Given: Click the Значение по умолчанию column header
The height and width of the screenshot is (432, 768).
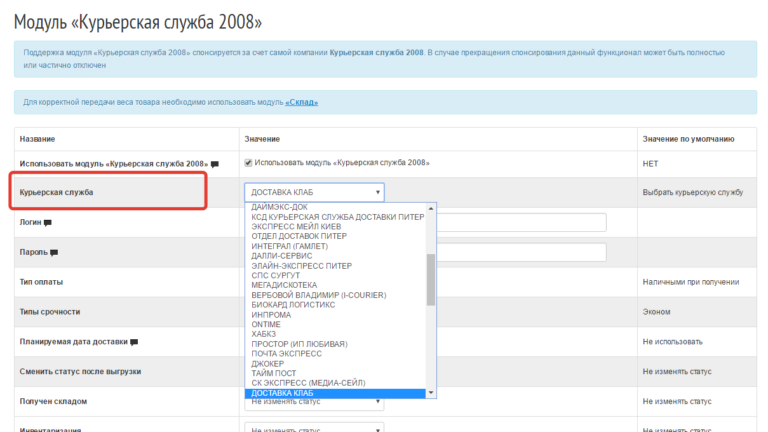Looking at the screenshot, I should click(x=688, y=139).
